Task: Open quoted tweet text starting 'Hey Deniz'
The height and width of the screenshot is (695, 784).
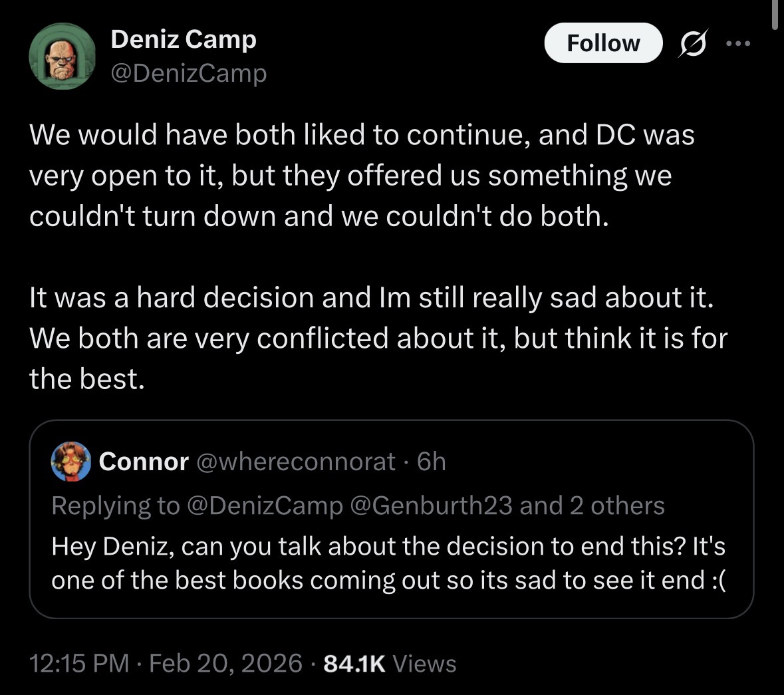Action: [388, 563]
